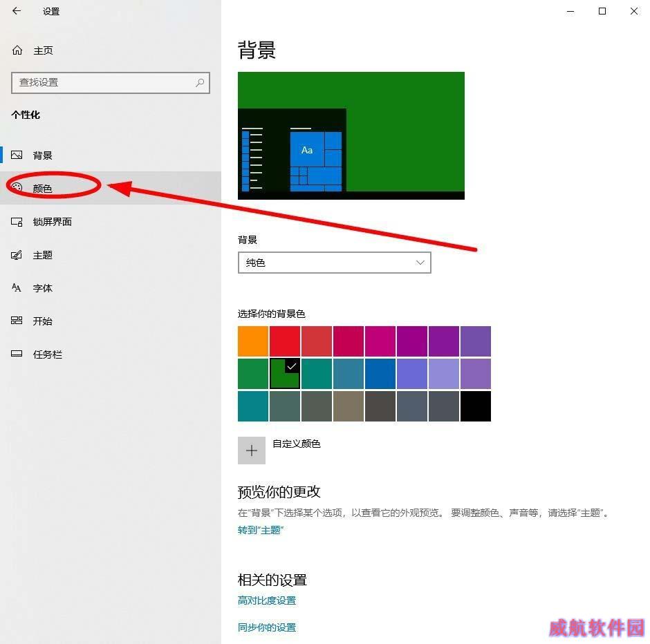Focus the 查找设置 search field
650x644 pixels.
click(x=111, y=82)
